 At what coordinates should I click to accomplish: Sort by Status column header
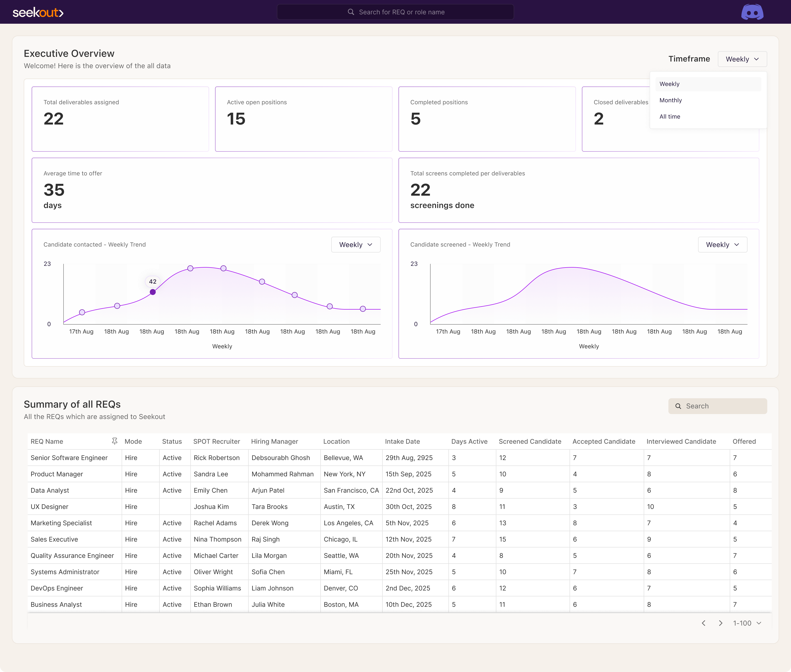pos(172,441)
